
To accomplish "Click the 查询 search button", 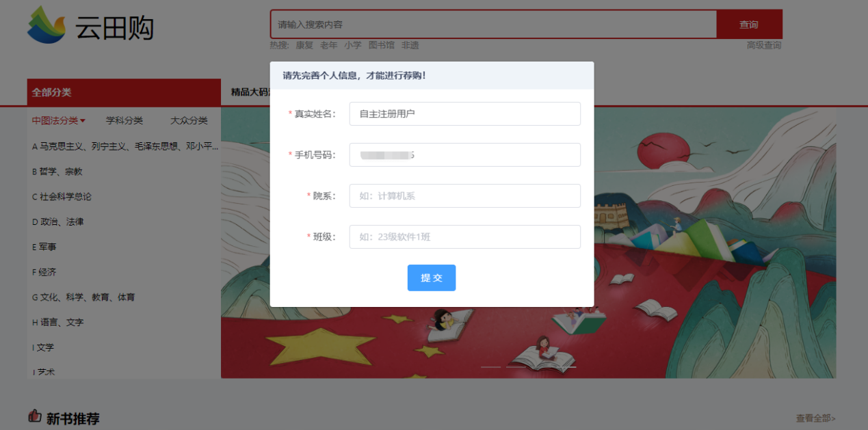I will click(x=749, y=25).
